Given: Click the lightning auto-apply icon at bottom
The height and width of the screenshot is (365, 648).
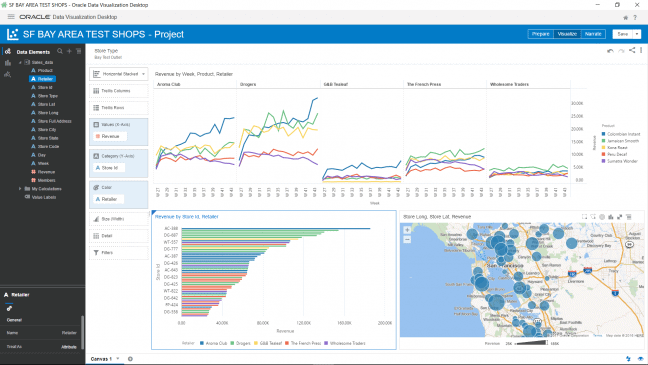Looking at the screenshot, I should coord(629,359).
